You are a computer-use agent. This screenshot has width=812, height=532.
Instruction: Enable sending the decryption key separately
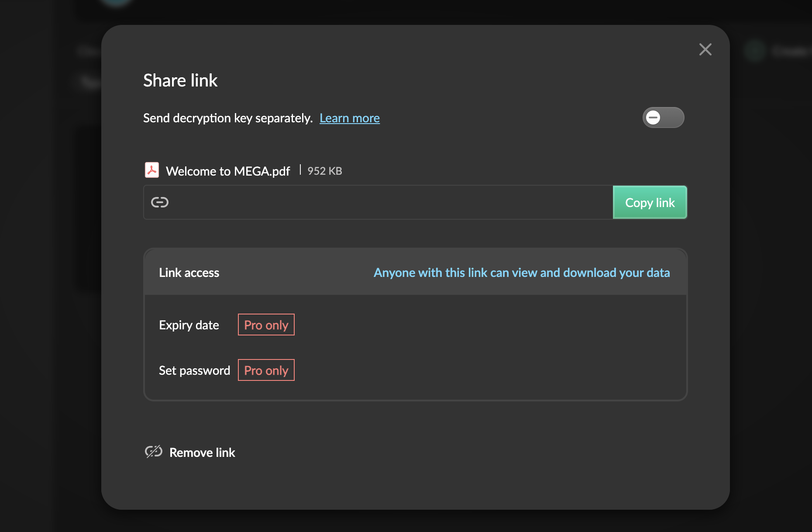pyautogui.click(x=663, y=117)
